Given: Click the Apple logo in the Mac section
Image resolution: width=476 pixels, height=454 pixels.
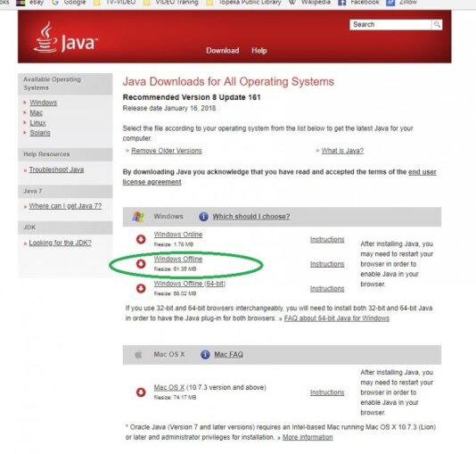Looking at the screenshot, I should click(x=138, y=354).
